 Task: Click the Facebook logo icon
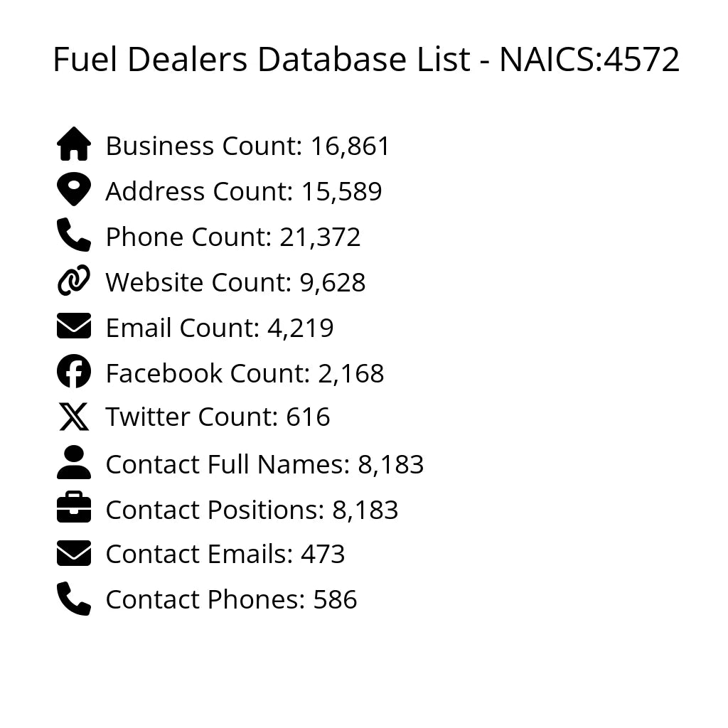(x=74, y=372)
